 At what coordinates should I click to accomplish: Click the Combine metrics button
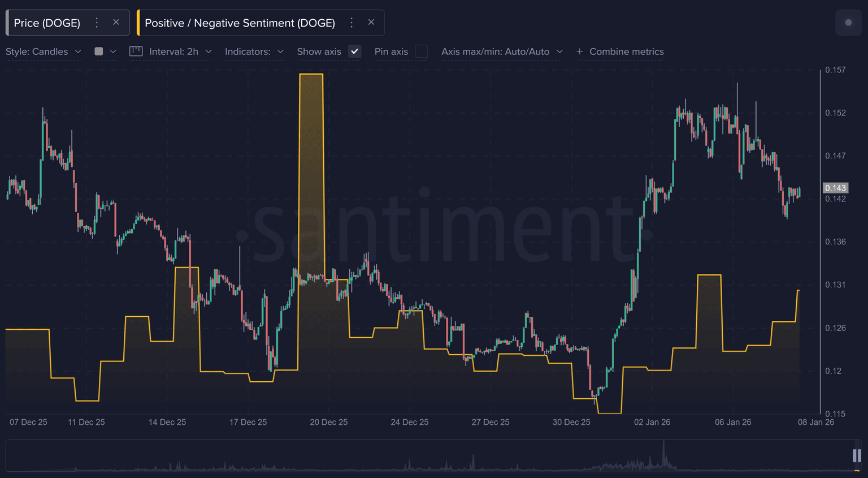626,51
